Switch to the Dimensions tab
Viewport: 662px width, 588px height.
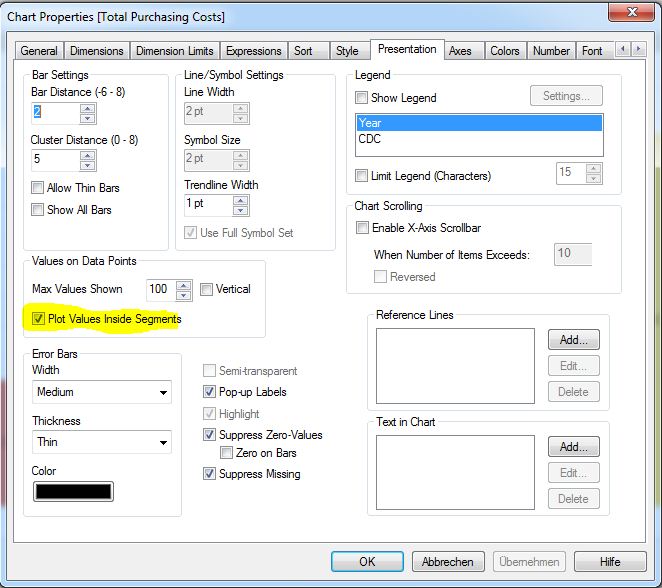point(97,51)
